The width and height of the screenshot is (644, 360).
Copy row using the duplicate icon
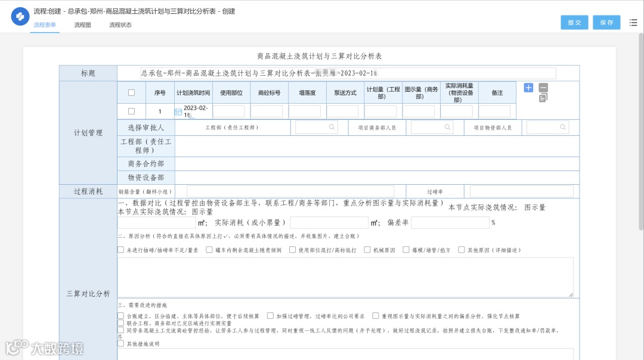click(543, 98)
